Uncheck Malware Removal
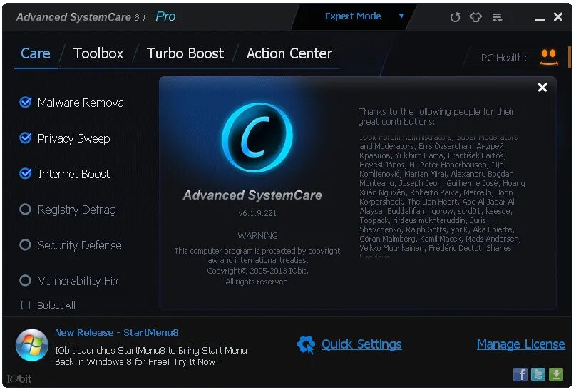The image size is (576, 392). [26, 102]
